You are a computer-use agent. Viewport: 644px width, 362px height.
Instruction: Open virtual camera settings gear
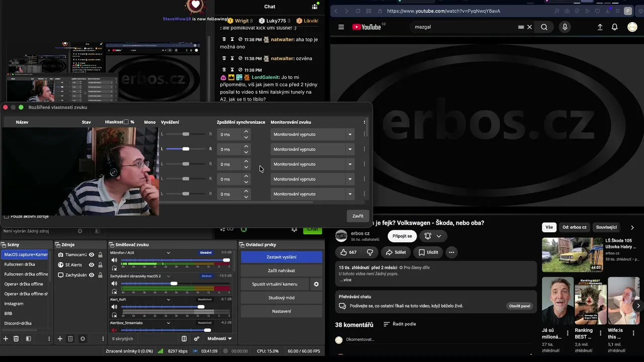coord(316,284)
